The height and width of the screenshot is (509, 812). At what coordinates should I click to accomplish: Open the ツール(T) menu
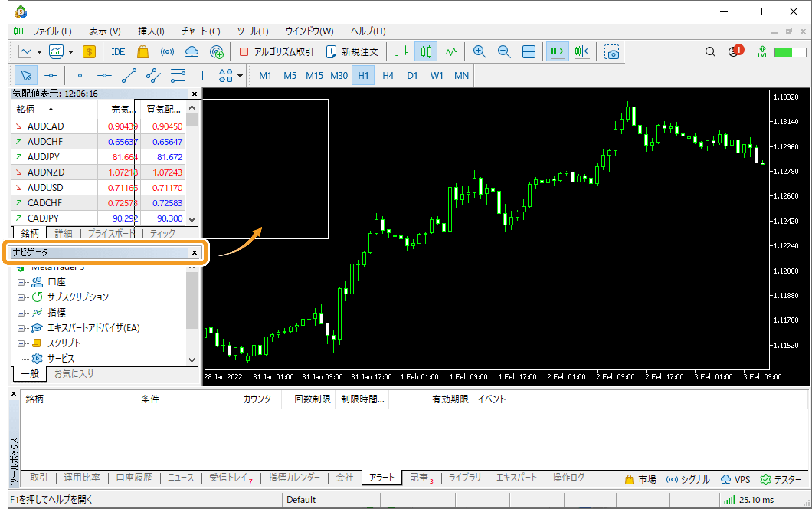coord(253,31)
